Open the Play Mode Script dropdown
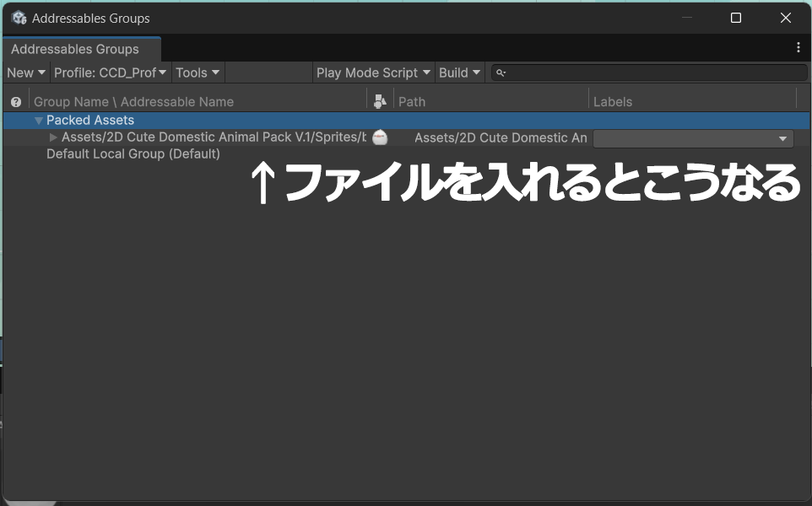This screenshot has height=506, width=812. pos(373,73)
